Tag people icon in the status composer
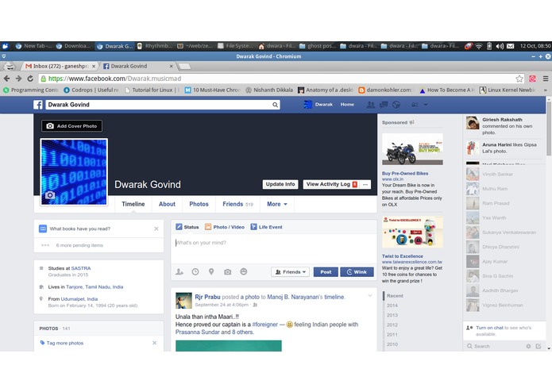 point(179,271)
